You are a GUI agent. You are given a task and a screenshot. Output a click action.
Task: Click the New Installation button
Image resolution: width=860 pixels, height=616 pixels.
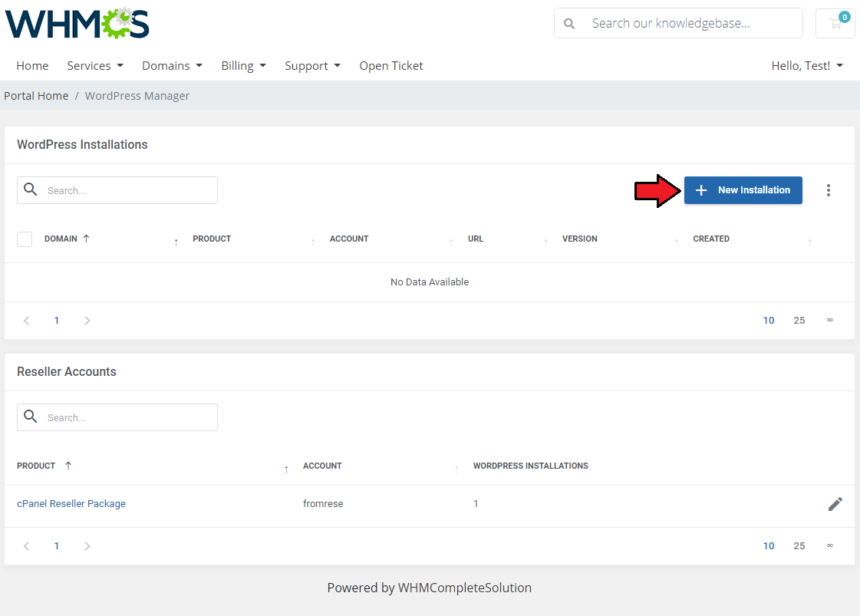[x=743, y=190]
